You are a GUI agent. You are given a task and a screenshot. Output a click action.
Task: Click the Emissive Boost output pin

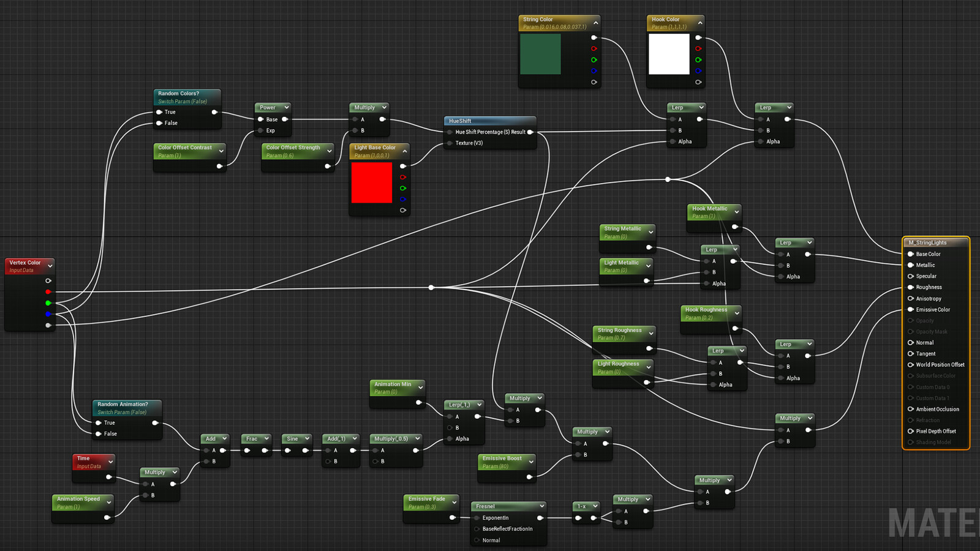click(x=529, y=476)
